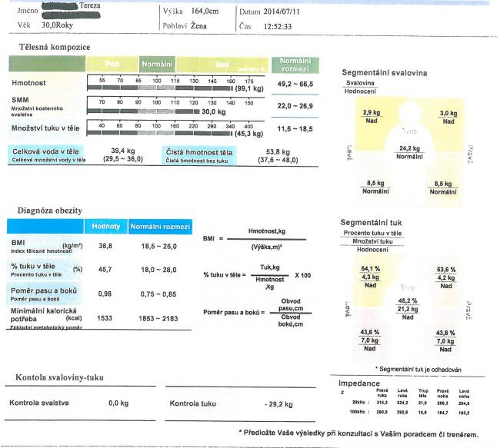Click the 'Segmentální svalovina' heading
Screen dimensions: 500x448
pyautogui.click(x=385, y=73)
